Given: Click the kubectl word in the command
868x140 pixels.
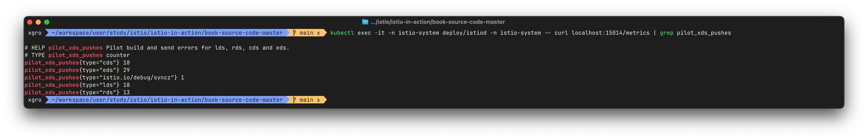Looking at the screenshot, I should coord(342,33).
